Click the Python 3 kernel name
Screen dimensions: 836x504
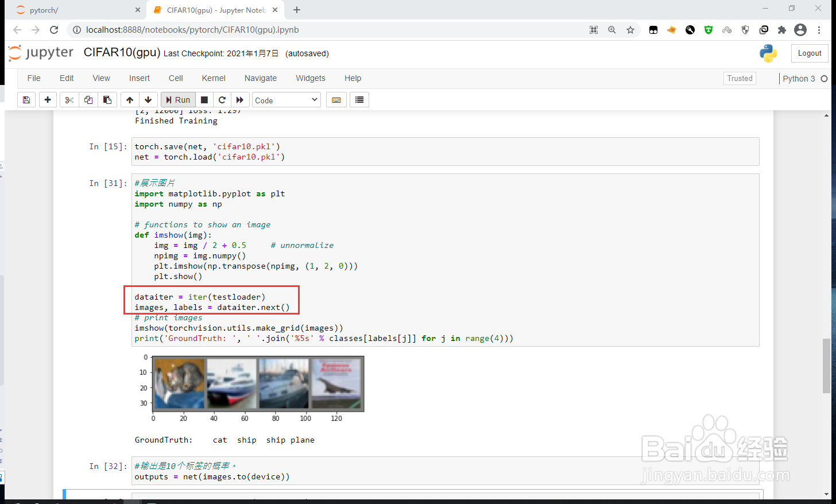pos(799,79)
